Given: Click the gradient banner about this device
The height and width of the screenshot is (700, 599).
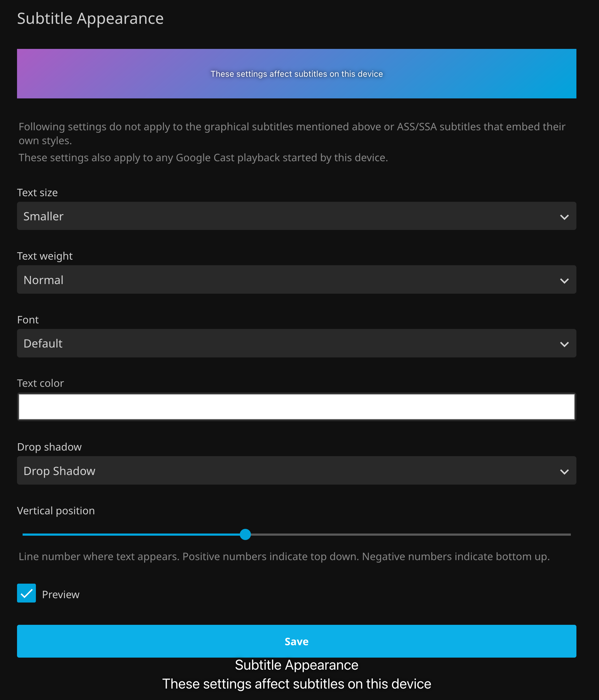Looking at the screenshot, I should coord(296,74).
